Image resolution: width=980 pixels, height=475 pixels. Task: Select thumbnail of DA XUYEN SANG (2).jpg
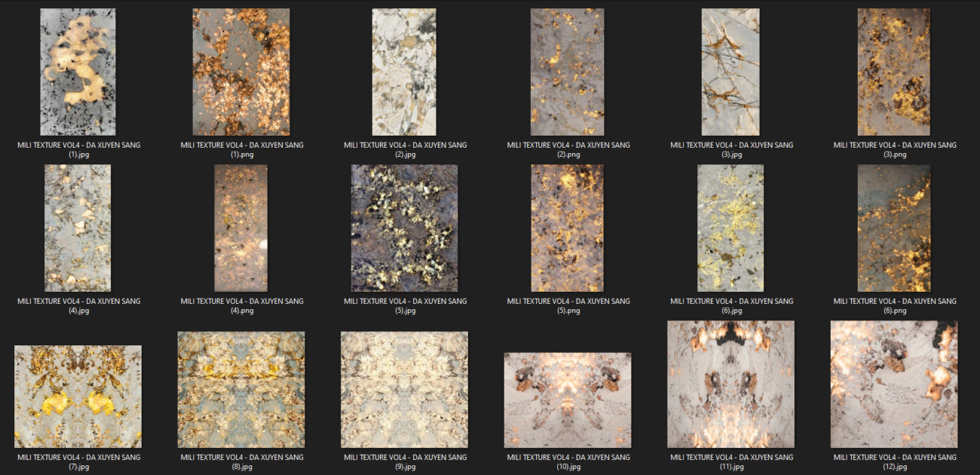(x=404, y=72)
